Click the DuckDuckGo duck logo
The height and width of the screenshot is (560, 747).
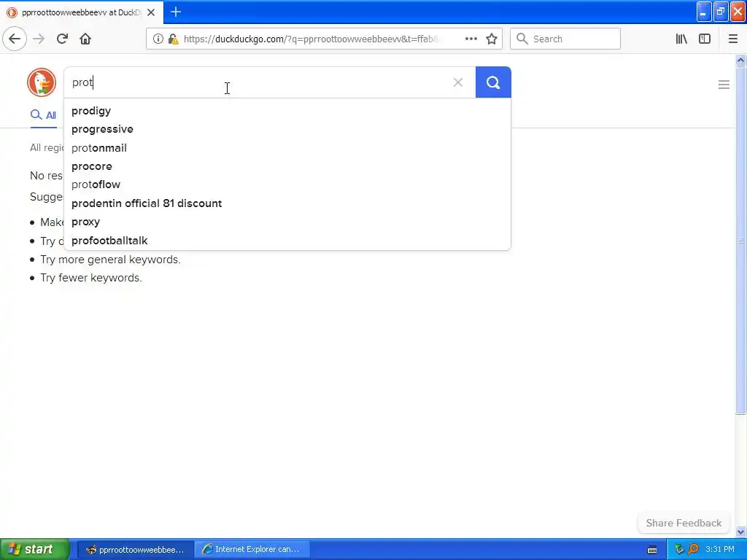click(42, 82)
